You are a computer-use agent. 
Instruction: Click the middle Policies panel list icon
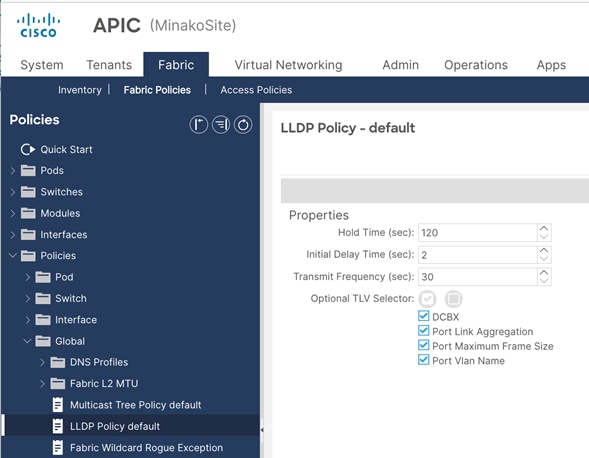coord(221,125)
